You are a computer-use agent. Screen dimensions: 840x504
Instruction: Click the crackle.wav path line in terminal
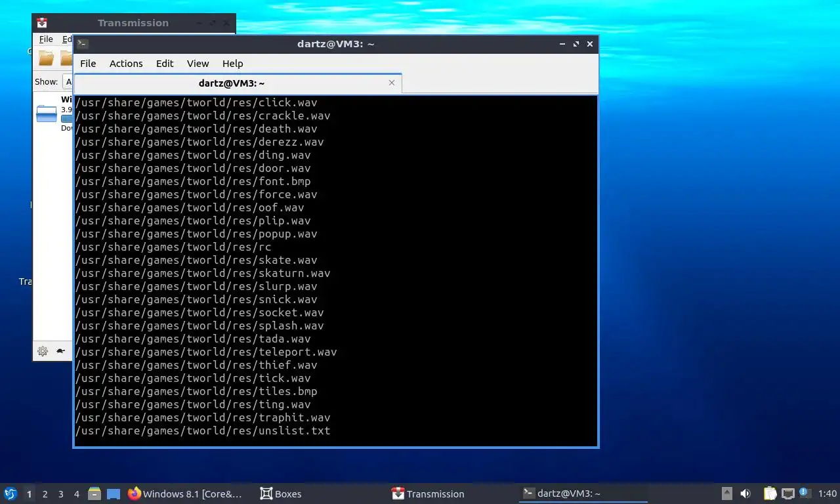203,116
